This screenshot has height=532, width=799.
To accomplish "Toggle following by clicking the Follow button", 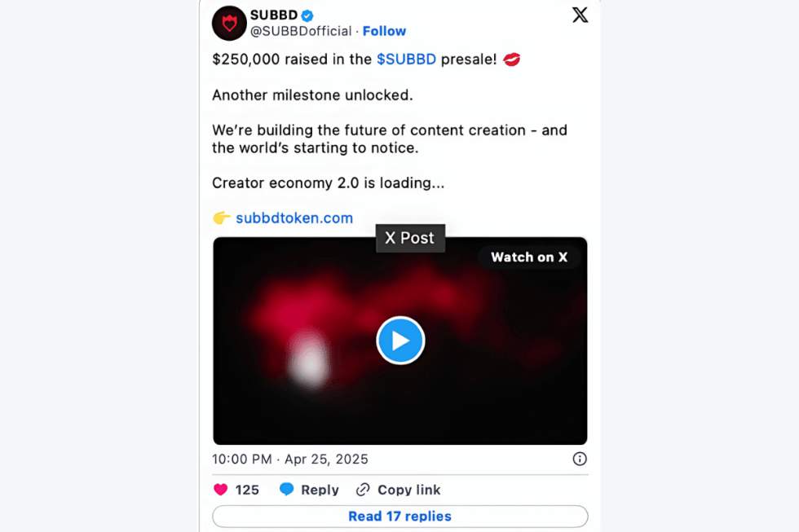I will tap(384, 31).
